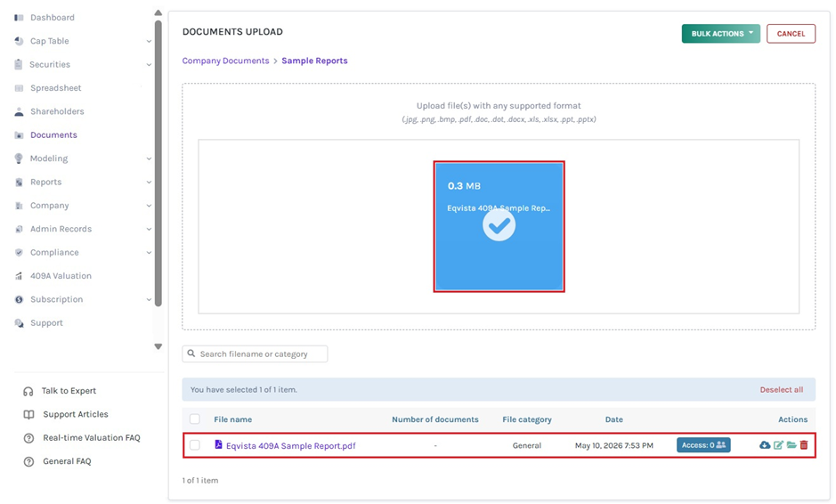Screen dimensions: 836x504
Task: Click the Talk to Expert link
Action: [69, 391]
